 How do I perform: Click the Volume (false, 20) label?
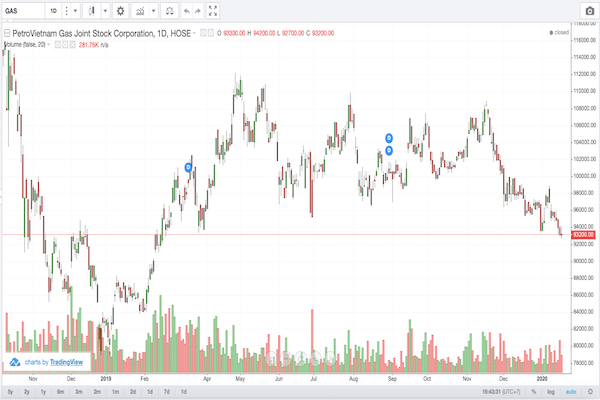(x=24, y=45)
